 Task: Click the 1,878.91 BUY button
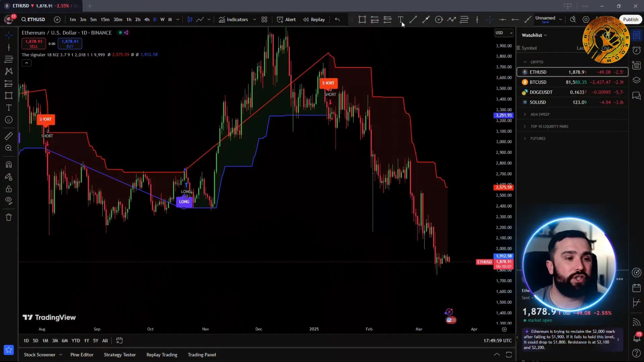coord(70,43)
